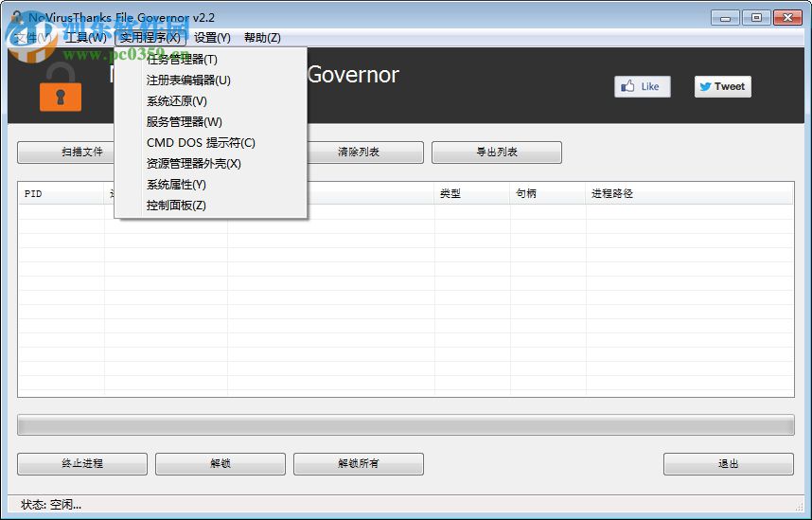
Task: Open 系统属性(Y) menu entry
Action: [211, 185]
